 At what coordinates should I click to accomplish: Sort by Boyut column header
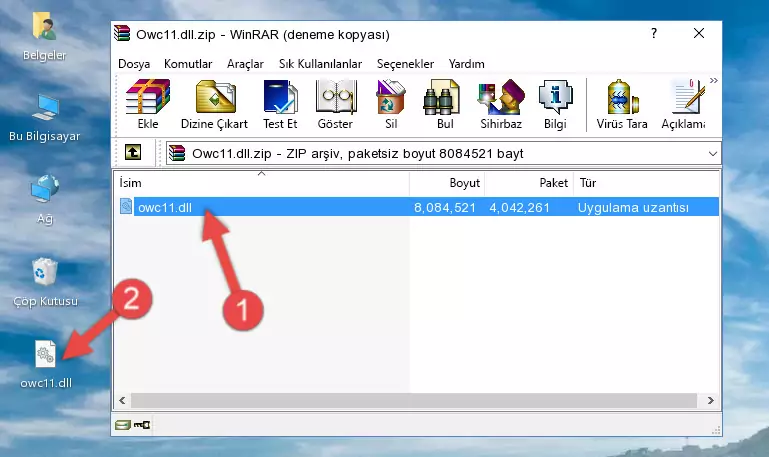(447, 183)
